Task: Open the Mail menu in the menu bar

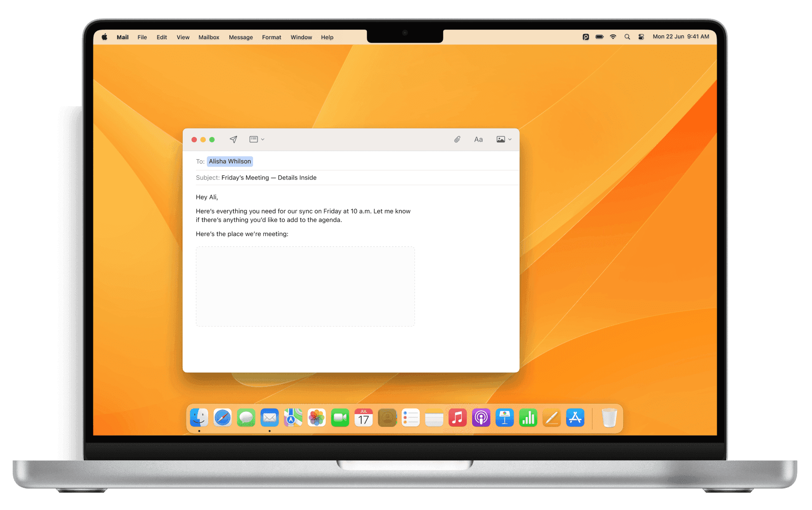Action: pos(123,37)
